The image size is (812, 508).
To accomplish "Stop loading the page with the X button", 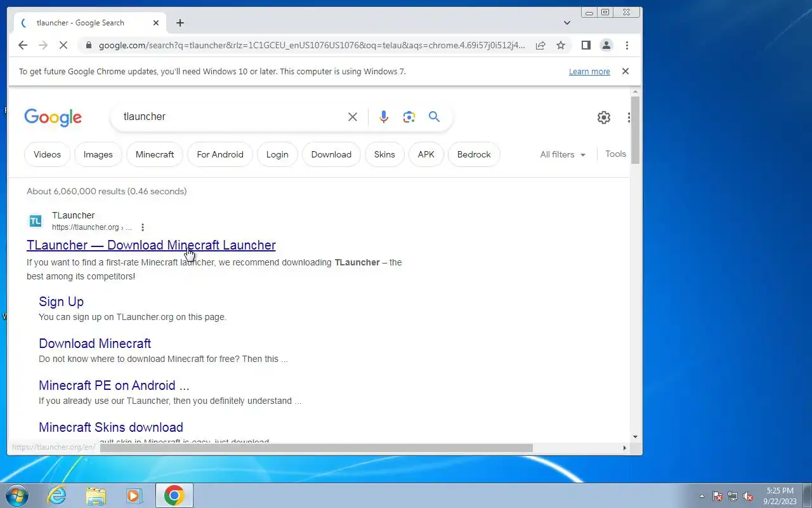I will pyautogui.click(x=62, y=45).
